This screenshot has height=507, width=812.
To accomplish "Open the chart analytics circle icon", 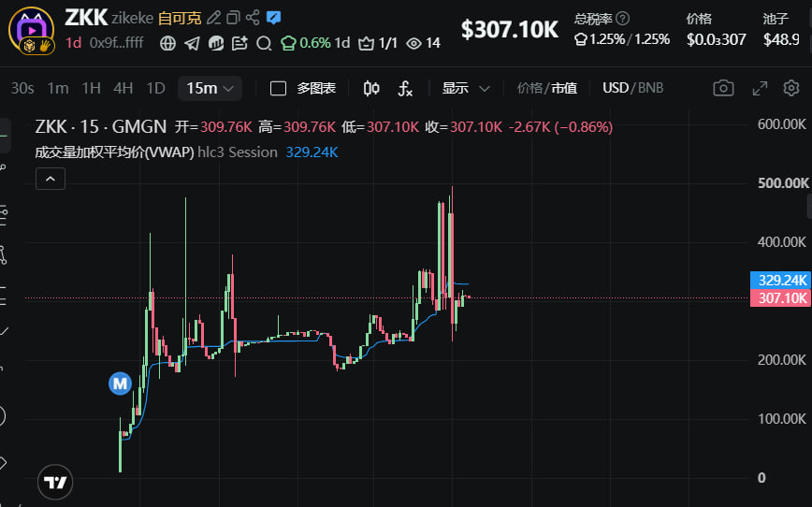I will click(x=216, y=43).
